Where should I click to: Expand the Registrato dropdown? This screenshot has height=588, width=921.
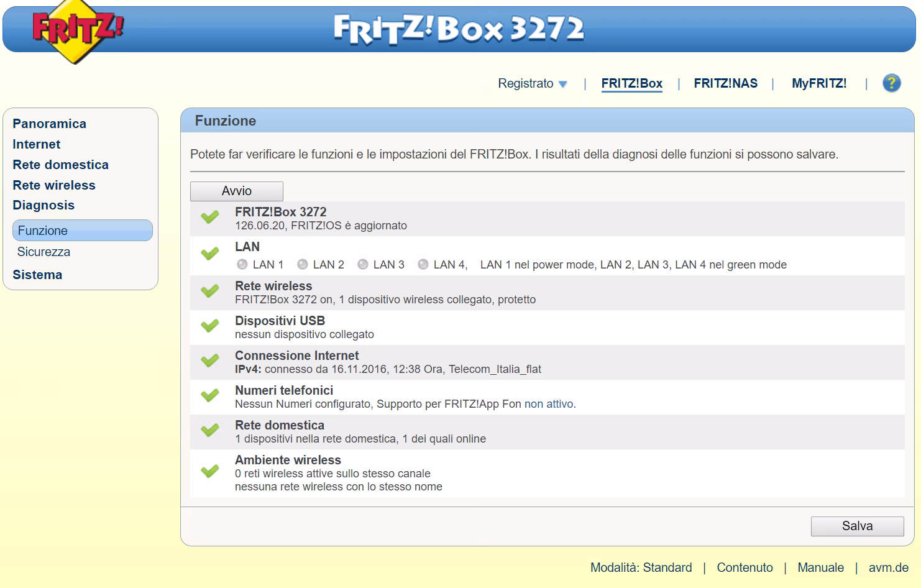(533, 83)
